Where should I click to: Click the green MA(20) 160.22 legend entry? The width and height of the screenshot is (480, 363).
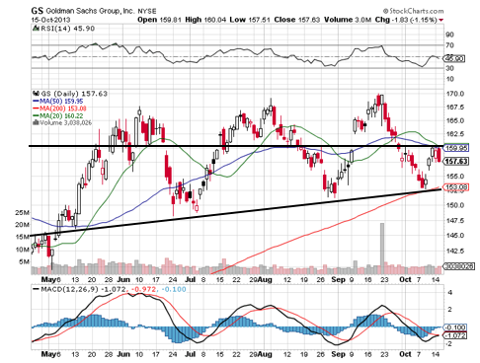(58, 116)
